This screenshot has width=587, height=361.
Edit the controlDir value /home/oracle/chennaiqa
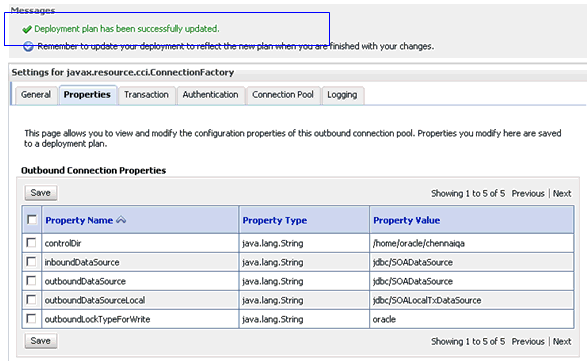point(419,243)
